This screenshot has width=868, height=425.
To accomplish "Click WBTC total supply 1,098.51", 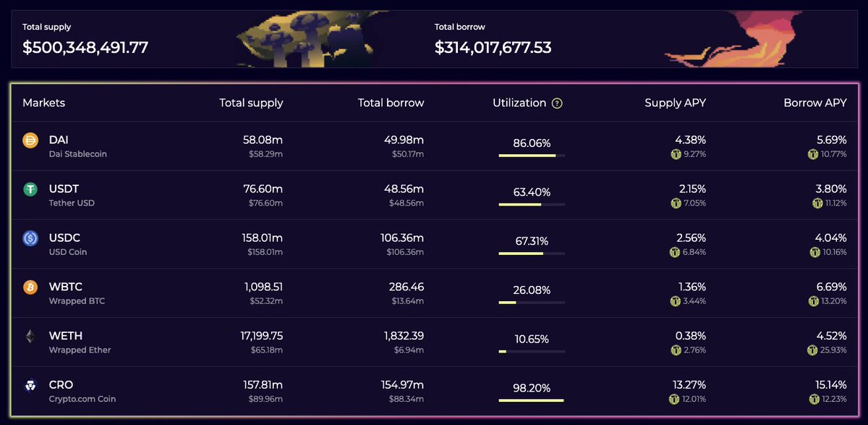I will tap(263, 287).
